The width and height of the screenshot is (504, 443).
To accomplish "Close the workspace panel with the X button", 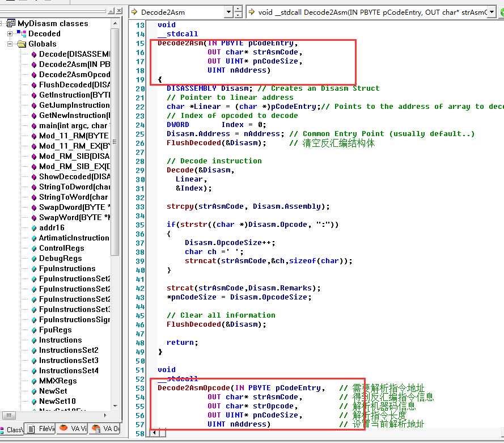I will click(119, 11).
